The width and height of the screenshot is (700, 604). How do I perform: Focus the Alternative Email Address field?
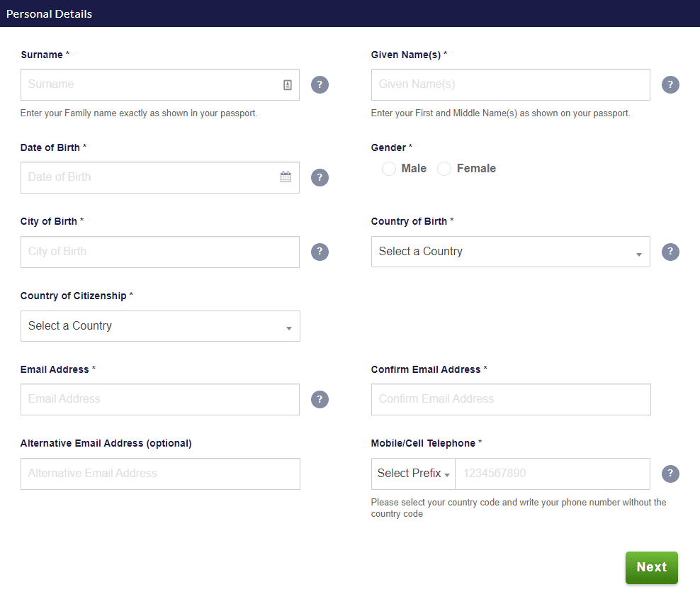point(160,474)
